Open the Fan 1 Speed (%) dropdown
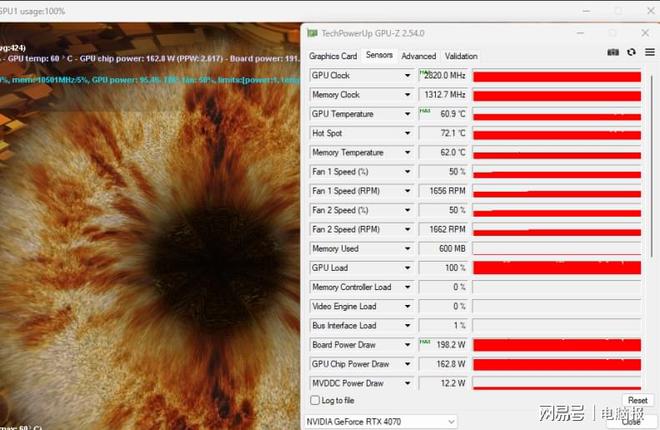The width and height of the screenshot is (660, 430). point(407,172)
